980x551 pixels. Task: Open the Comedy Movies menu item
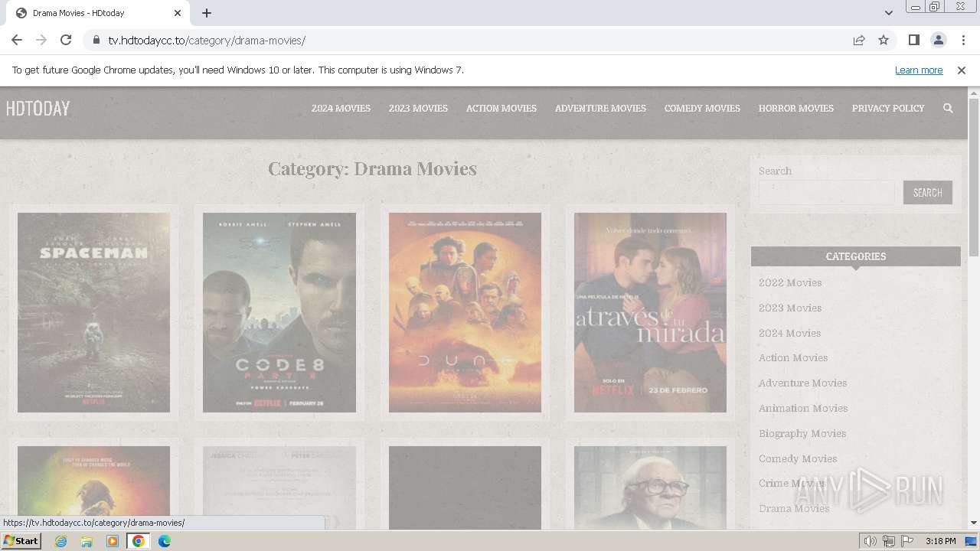coord(702,109)
